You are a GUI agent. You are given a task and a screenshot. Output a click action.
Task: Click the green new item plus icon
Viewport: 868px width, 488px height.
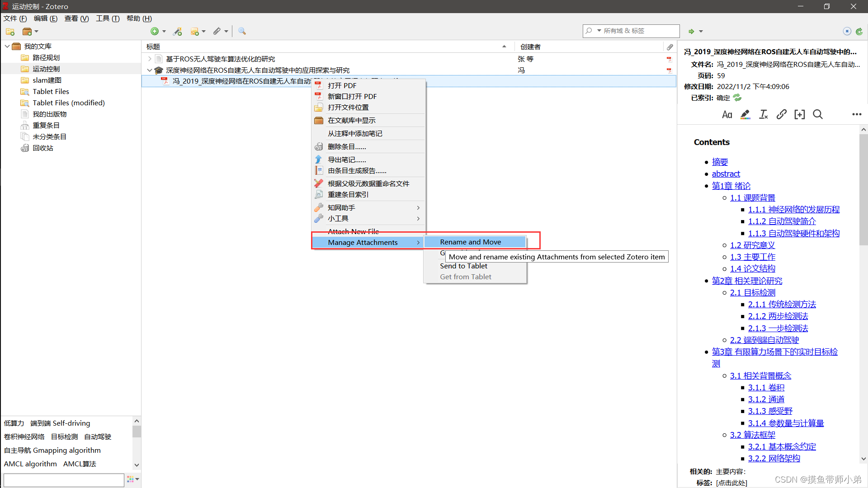point(155,31)
